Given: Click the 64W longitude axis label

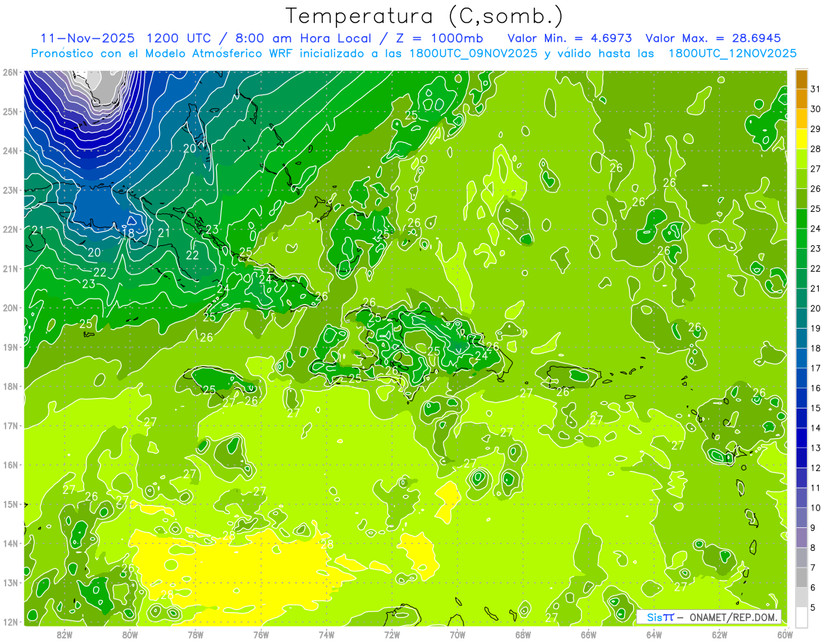Looking at the screenshot, I should pyautogui.click(x=653, y=634).
